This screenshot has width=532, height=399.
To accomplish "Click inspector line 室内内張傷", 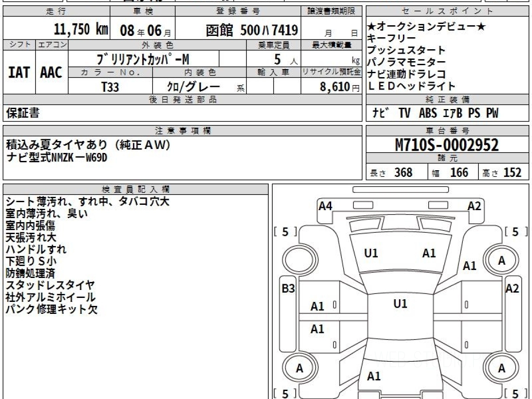I will [x=30, y=225].
